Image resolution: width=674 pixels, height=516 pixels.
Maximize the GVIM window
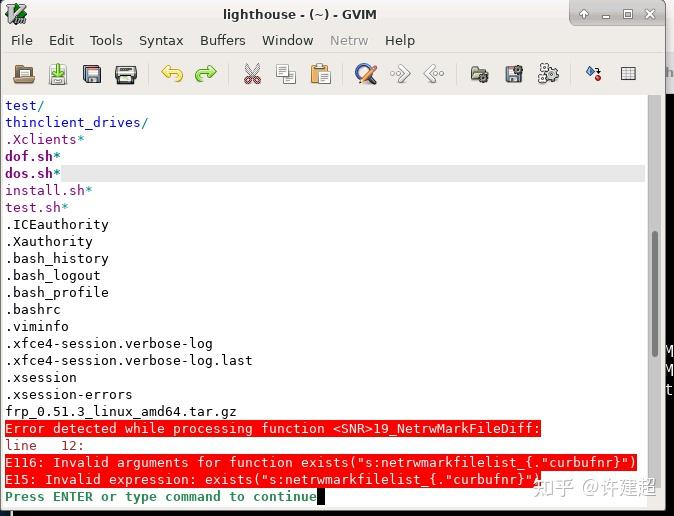tap(628, 14)
